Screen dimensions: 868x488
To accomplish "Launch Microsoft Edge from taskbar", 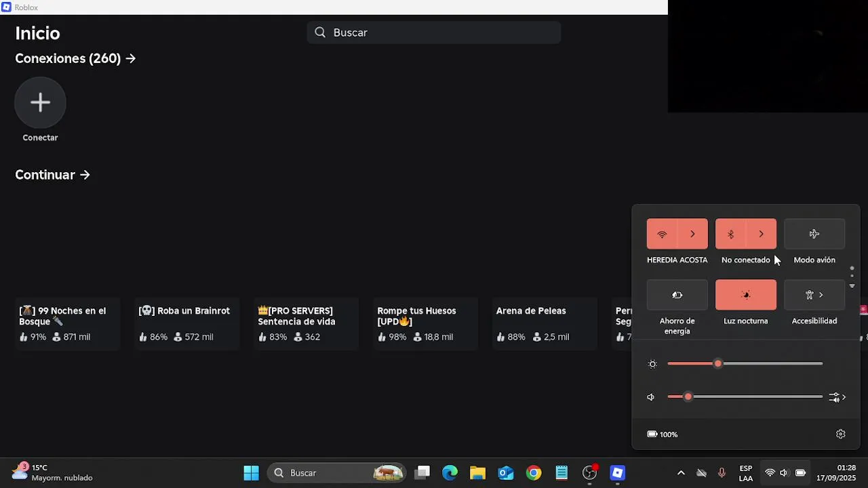I will coord(450,473).
